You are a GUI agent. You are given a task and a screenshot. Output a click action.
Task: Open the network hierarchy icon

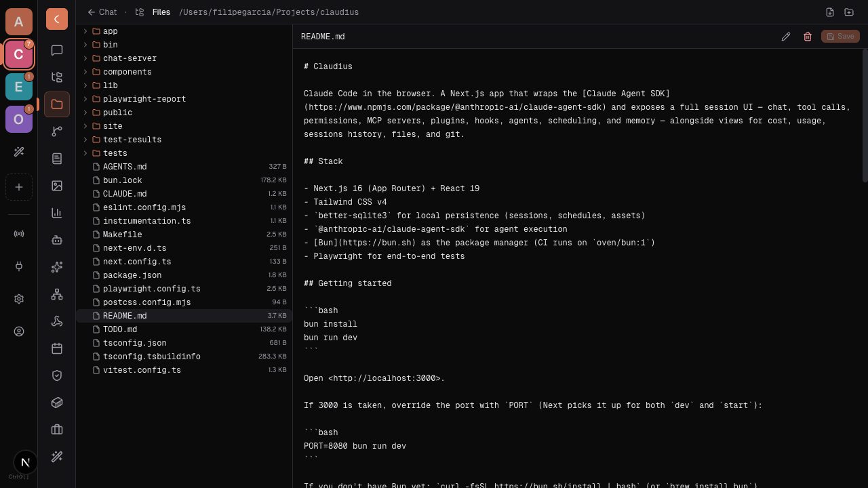click(x=57, y=294)
